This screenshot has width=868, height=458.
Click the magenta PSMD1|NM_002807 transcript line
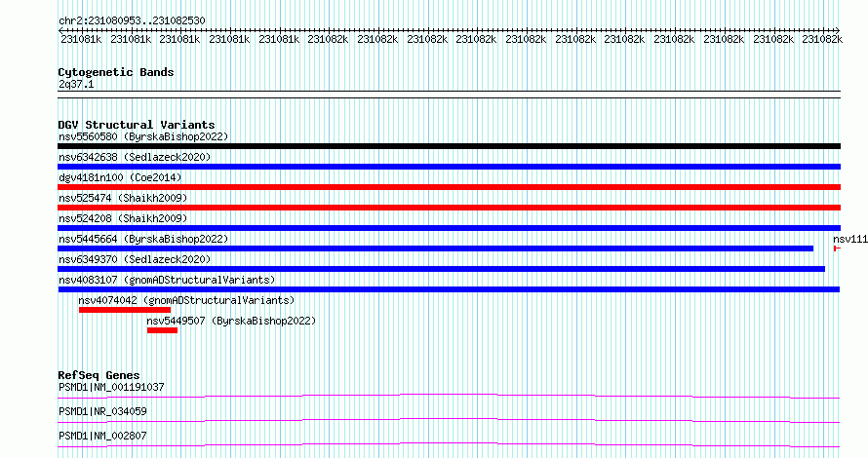pyautogui.click(x=449, y=444)
